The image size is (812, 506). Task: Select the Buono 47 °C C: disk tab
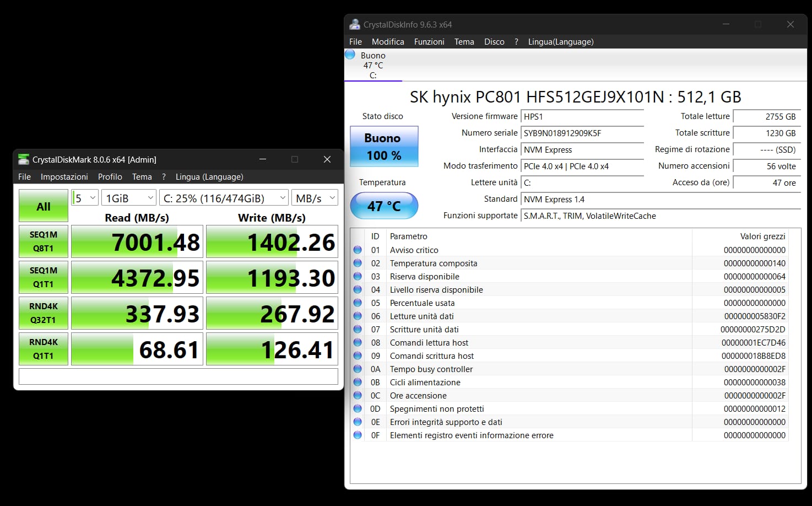point(373,65)
